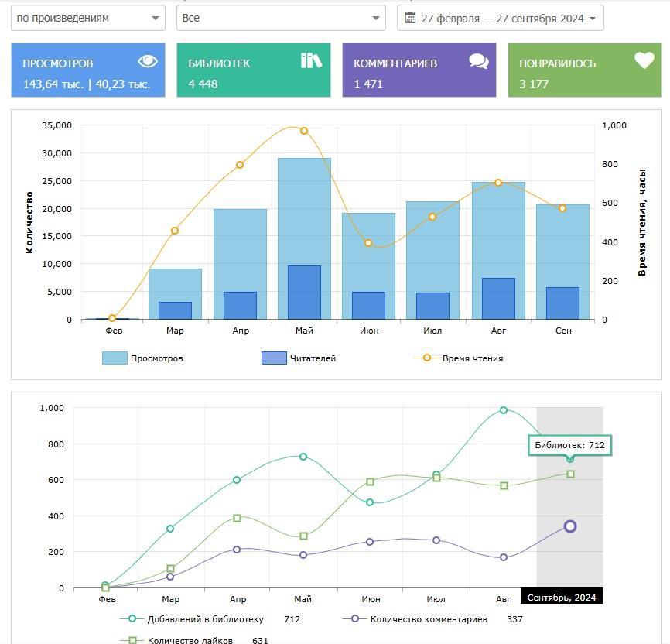Click the heart icon on Понравилось card
This screenshot has width=670, height=644.
pyautogui.click(x=644, y=61)
